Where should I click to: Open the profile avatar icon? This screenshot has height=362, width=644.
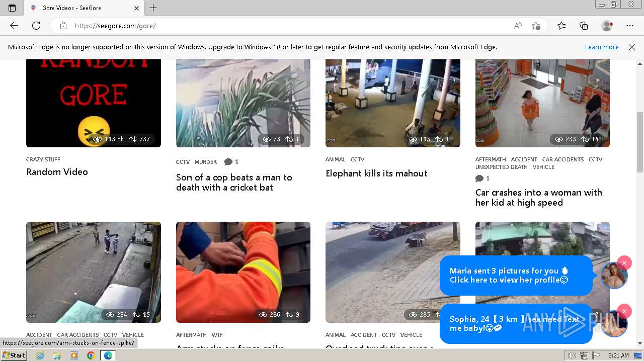[x=607, y=26]
